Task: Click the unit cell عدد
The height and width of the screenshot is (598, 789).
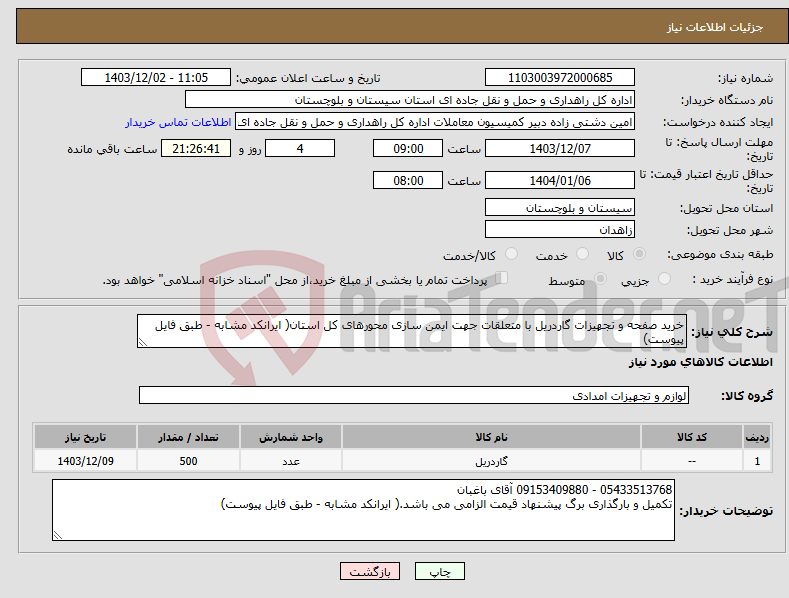Action: (291, 461)
